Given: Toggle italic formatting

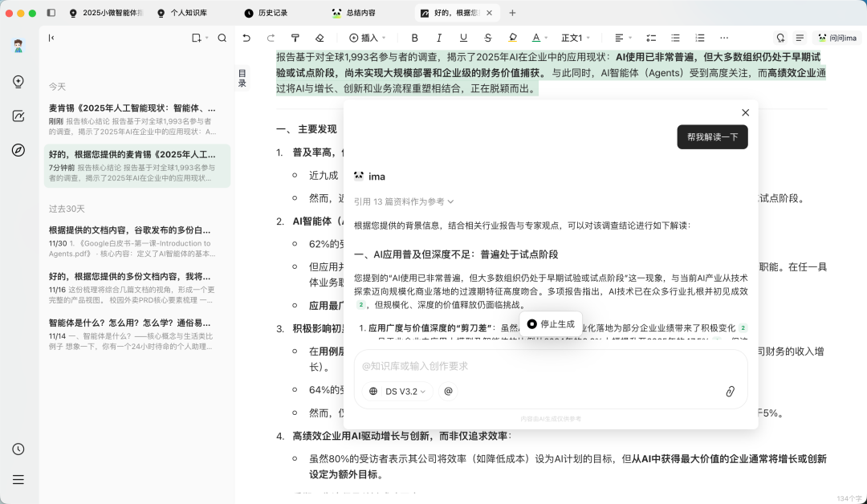Looking at the screenshot, I should tap(439, 38).
